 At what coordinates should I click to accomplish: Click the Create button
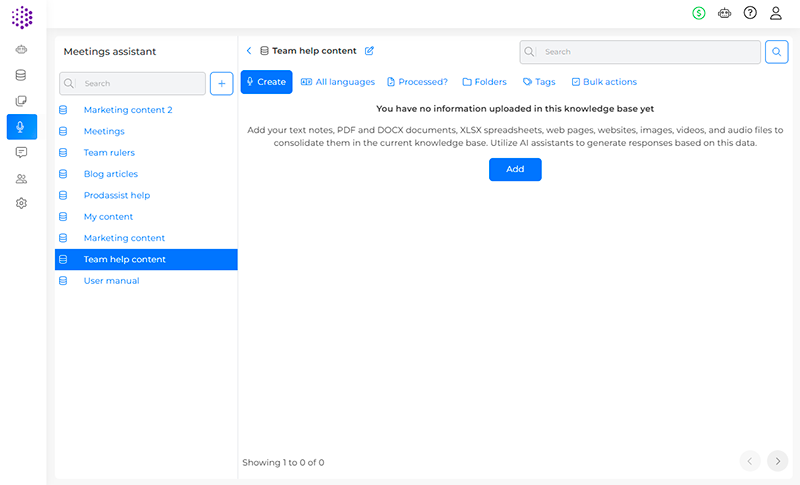tap(266, 82)
